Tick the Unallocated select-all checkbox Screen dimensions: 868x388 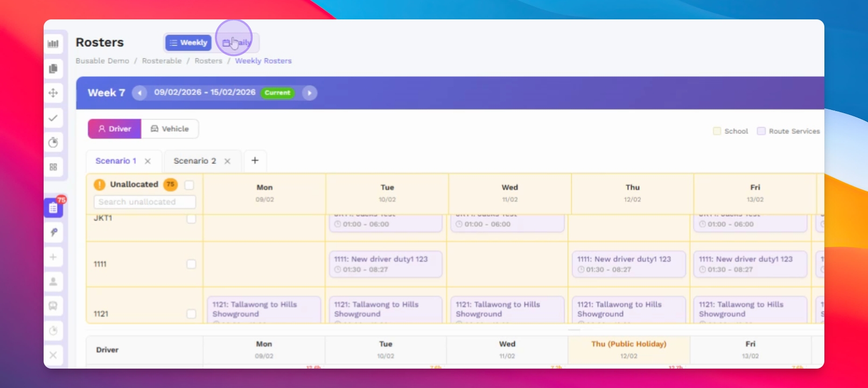pyautogui.click(x=189, y=185)
